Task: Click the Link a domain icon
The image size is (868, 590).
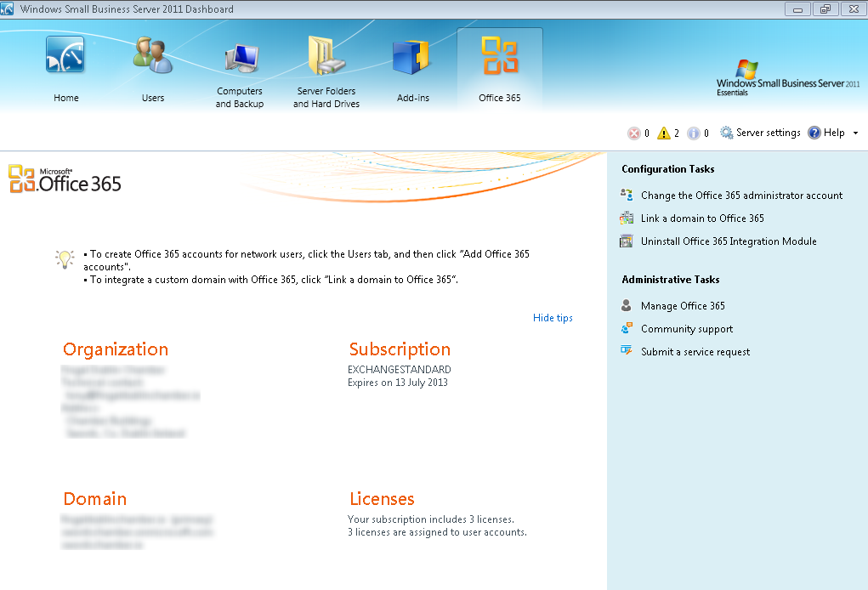Action: [x=626, y=218]
